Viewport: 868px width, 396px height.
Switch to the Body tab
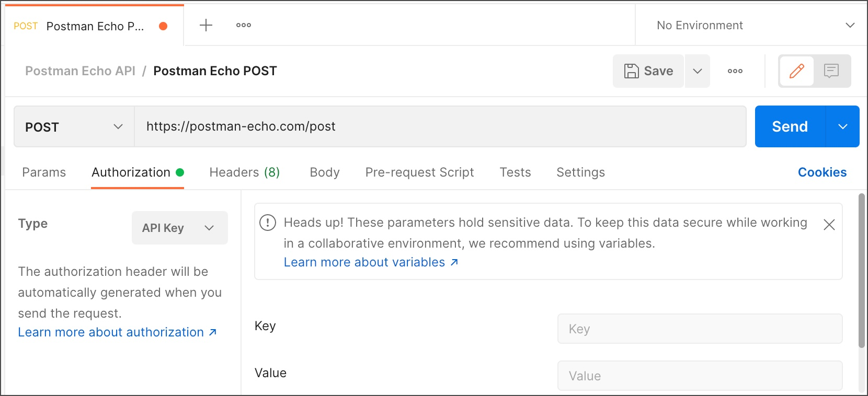[x=325, y=172]
